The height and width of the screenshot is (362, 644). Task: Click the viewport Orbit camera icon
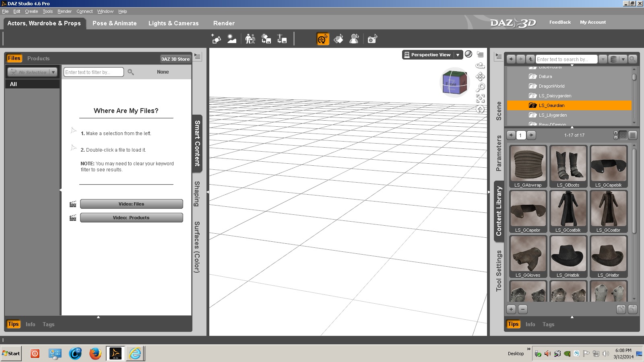pyautogui.click(x=480, y=66)
